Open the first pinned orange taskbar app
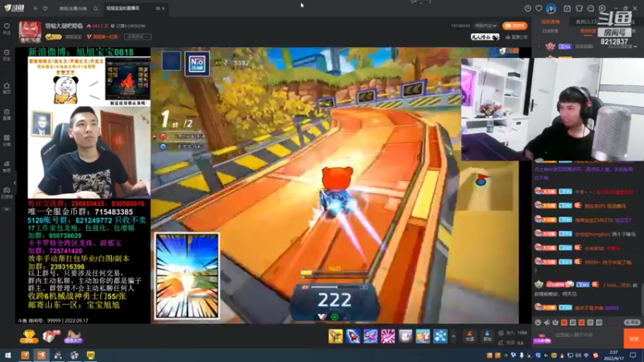 click(25, 355)
